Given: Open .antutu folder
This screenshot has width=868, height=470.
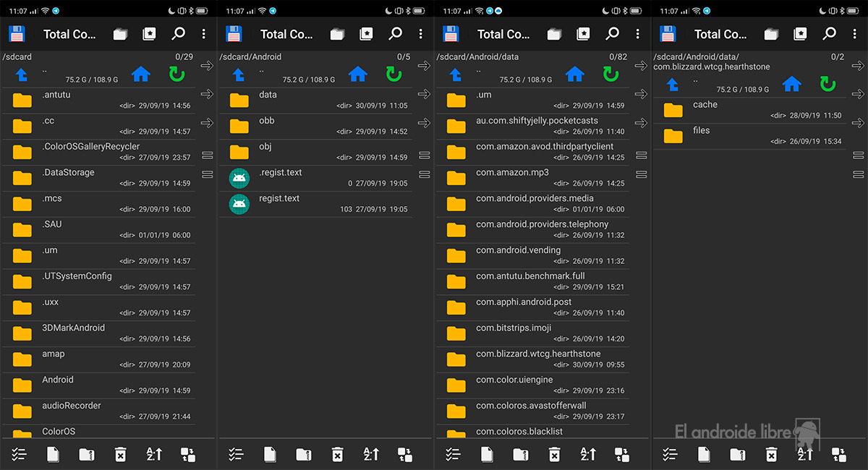Looking at the screenshot, I should 98,100.
